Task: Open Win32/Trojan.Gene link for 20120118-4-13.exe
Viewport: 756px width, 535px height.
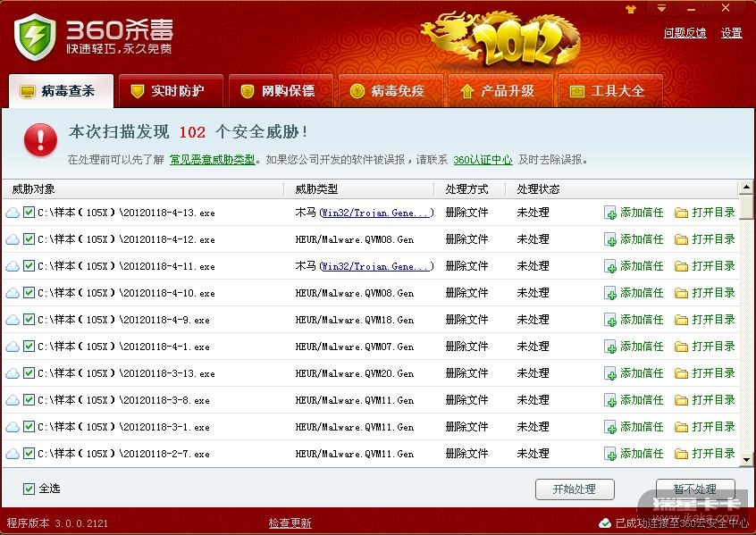Action: (x=375, y=213)
